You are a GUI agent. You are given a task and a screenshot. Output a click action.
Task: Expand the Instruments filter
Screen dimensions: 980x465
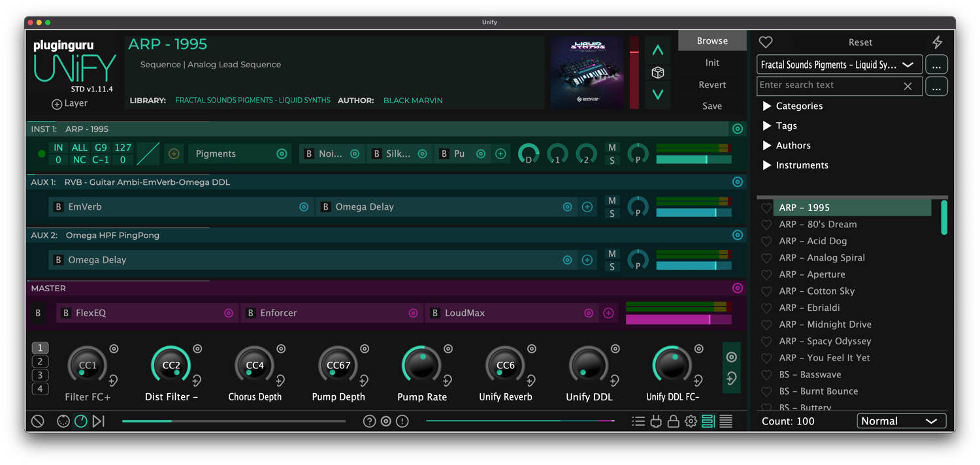767,165
